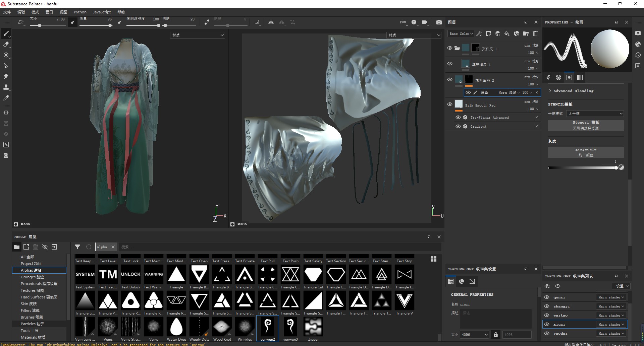The height and width of the screenshot is (346, 644).
Task: Toggle visibility of Gradient effect
Action: (458, 126)
